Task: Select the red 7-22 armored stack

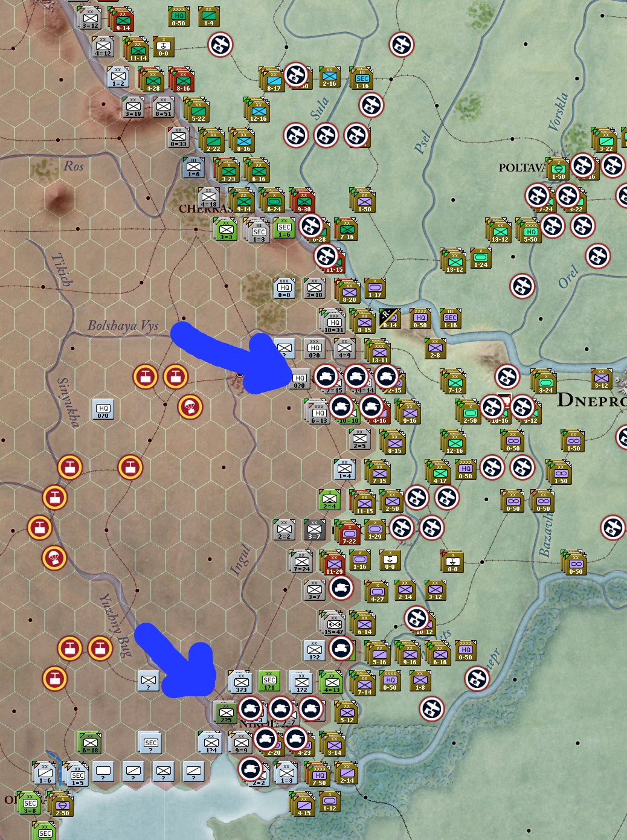Action: pyautogui.click(x=349, y=533)
